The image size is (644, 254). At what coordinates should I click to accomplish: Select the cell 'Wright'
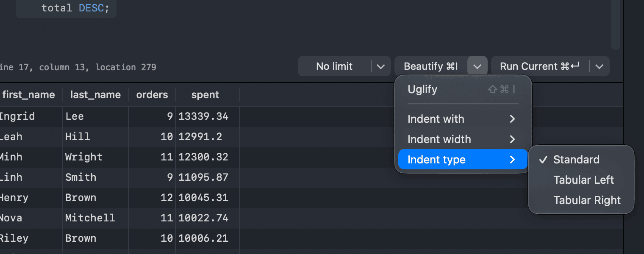[x=95, y=157]
